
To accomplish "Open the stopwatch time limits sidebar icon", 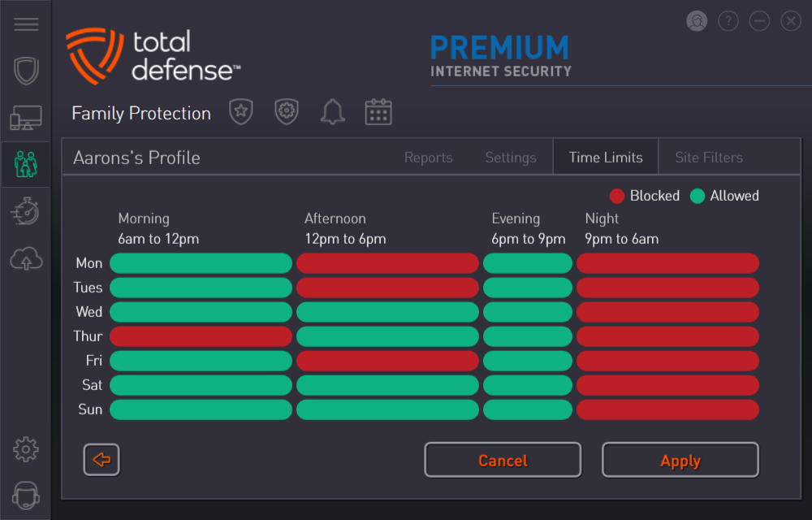I will [26, 211].
